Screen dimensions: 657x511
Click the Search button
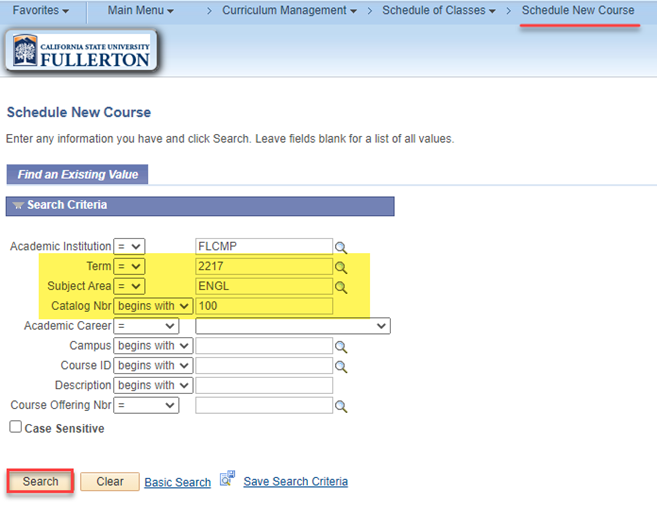coord(41,481)
